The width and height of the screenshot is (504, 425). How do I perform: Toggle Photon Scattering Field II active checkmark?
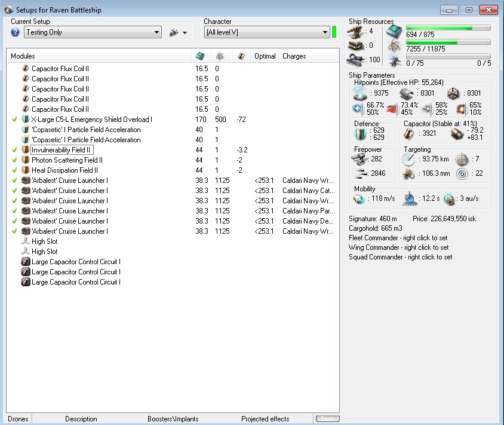(14, 160)
